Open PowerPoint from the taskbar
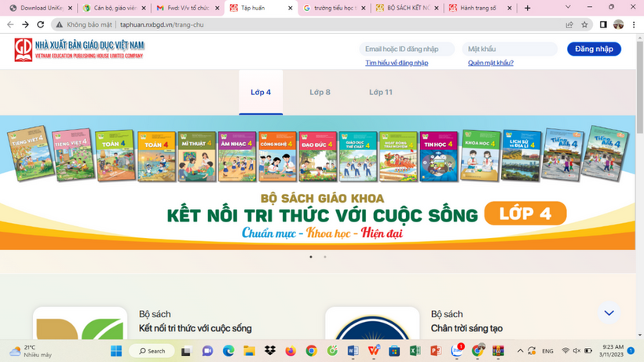This screenshot has height=362, width=644. [436, 351]
